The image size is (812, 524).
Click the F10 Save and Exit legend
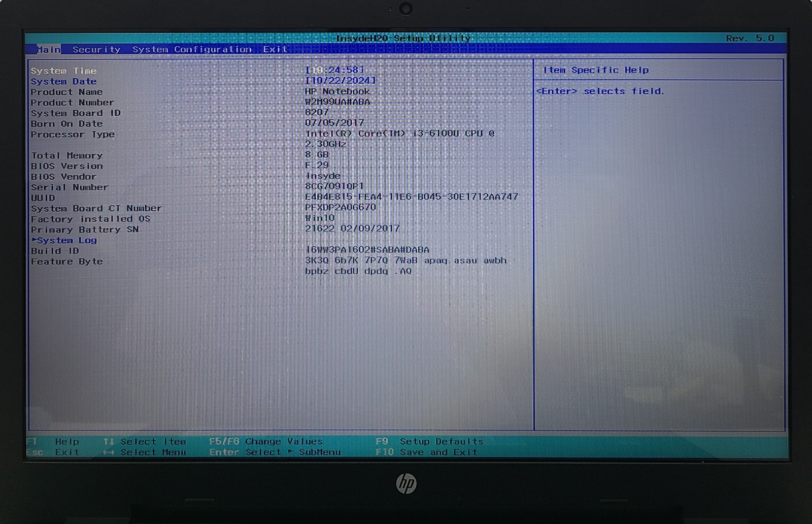click(426, 452)
